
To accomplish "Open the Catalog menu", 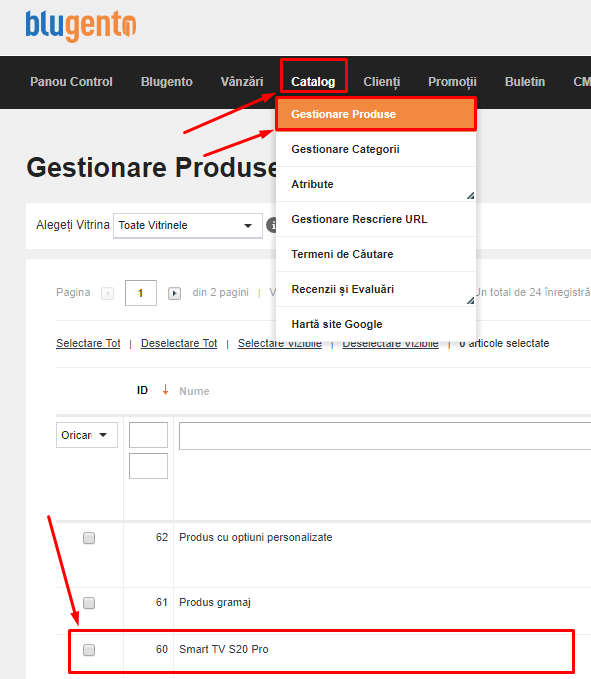I will pyautogui.click(x=313, y=81).
